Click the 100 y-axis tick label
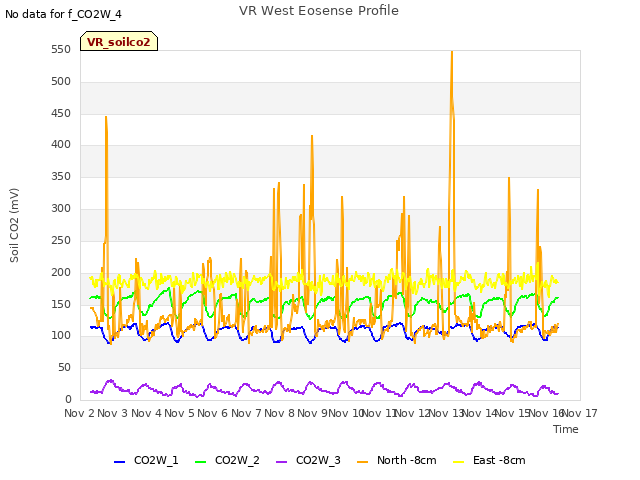The width and height of the screenshot is (640, 480). tap(61, 336)
